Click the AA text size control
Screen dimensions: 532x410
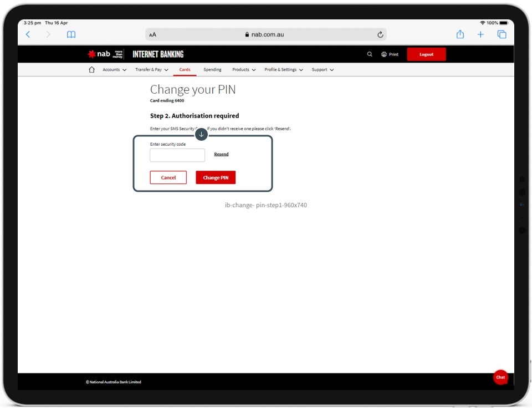152,34
